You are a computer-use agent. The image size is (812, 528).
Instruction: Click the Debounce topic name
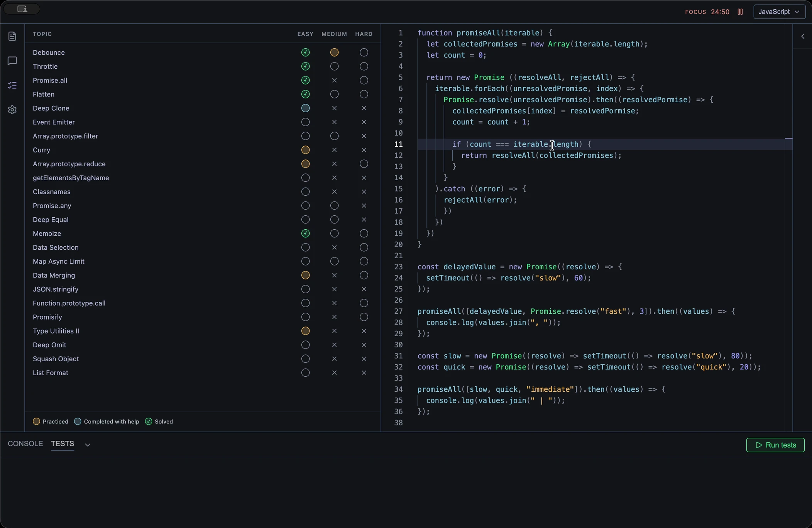click(x=49, y=52)
